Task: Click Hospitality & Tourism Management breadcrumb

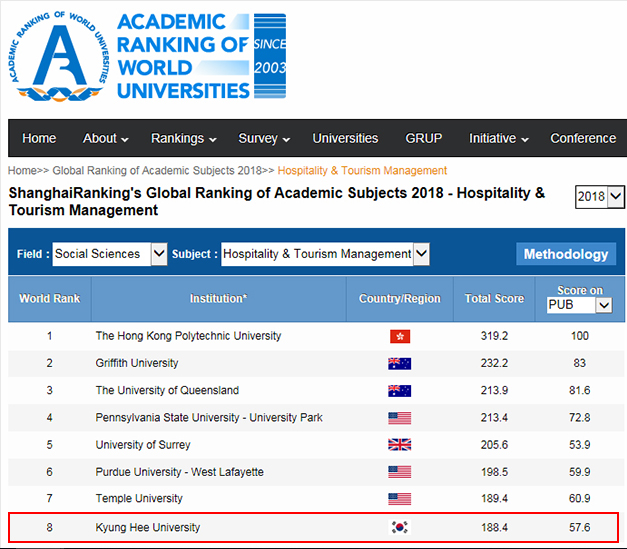Action: click(362, 171)
